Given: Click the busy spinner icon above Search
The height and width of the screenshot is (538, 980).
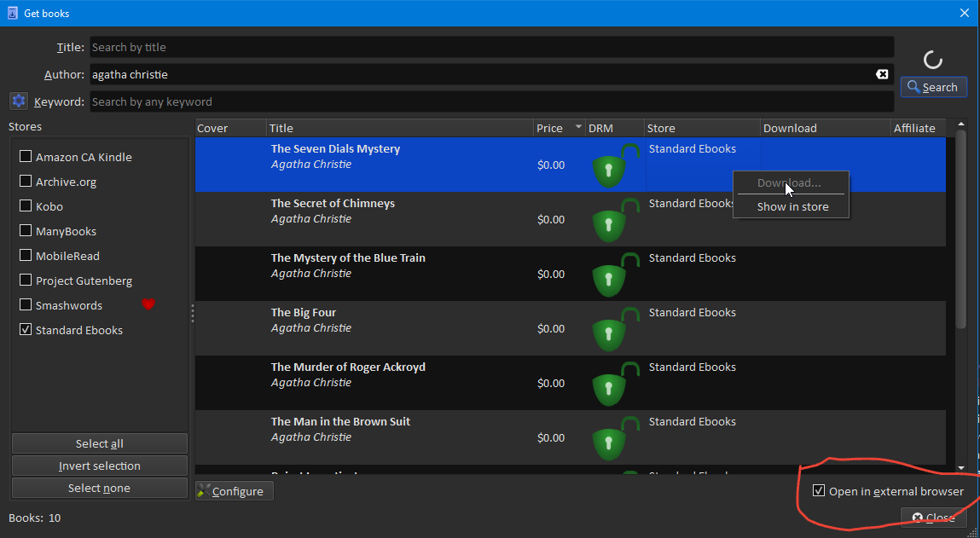Looking at the screenshot, I should (933, 60).
